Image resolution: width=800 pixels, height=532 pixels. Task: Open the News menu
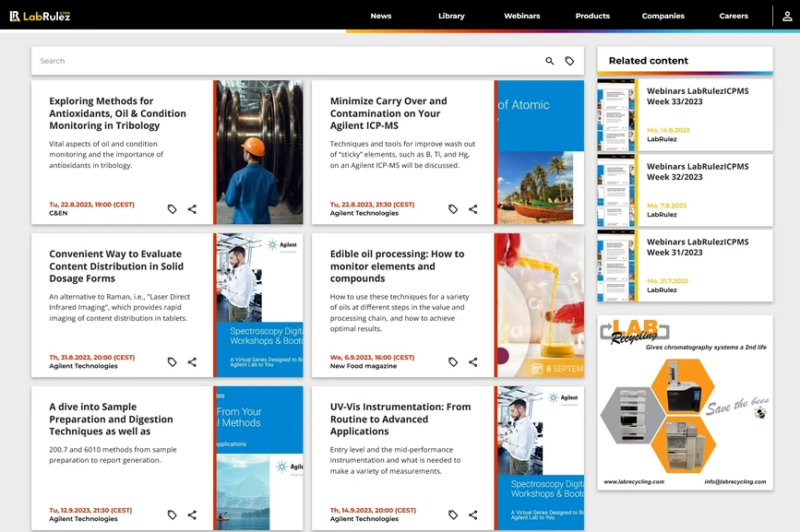click(380, 16)
